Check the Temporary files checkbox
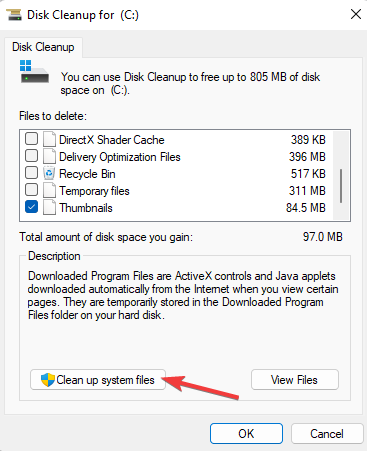367x451 pixels. tap(31, 189)
